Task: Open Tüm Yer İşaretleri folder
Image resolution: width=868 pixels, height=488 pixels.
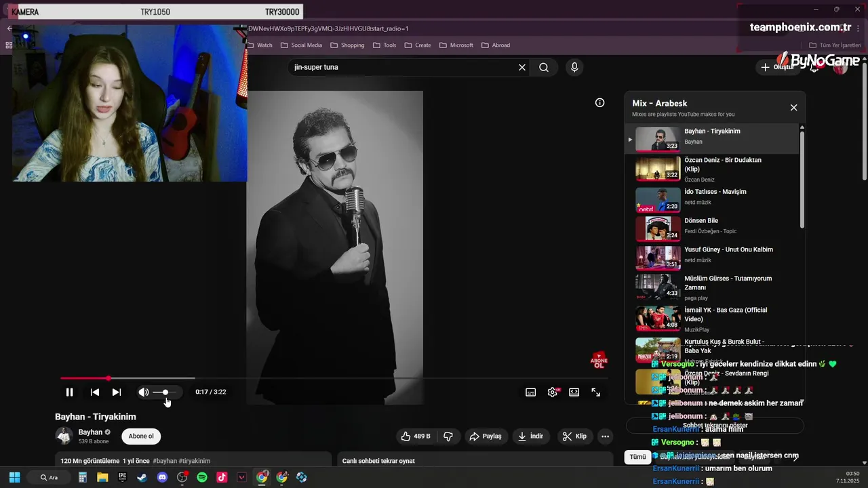Action: 833,45
